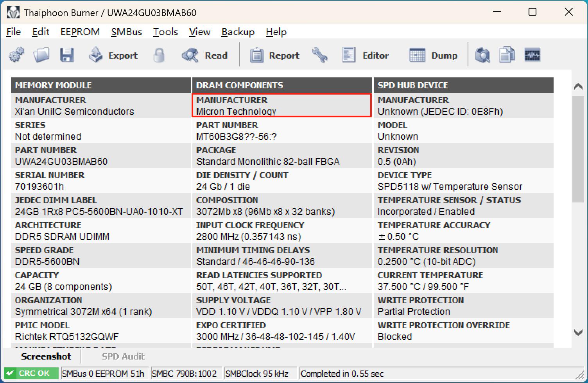Click 'Blocked' write protection override value
The image size is (588, 383).
(395, 337)
